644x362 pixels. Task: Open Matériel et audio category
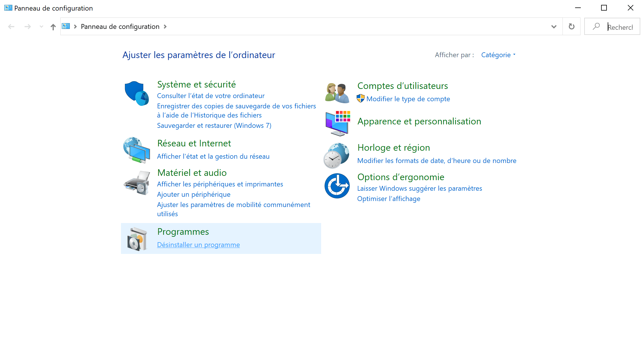click(192, 173)
